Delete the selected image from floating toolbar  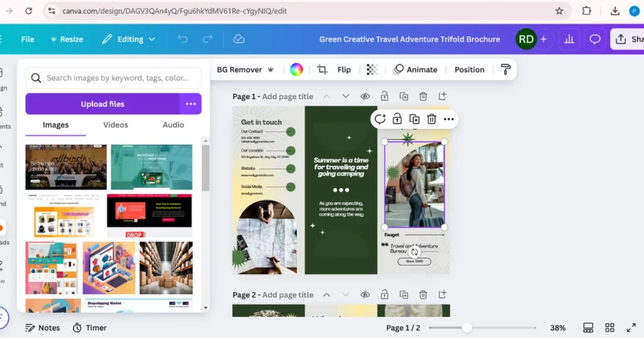pos(431,119)
